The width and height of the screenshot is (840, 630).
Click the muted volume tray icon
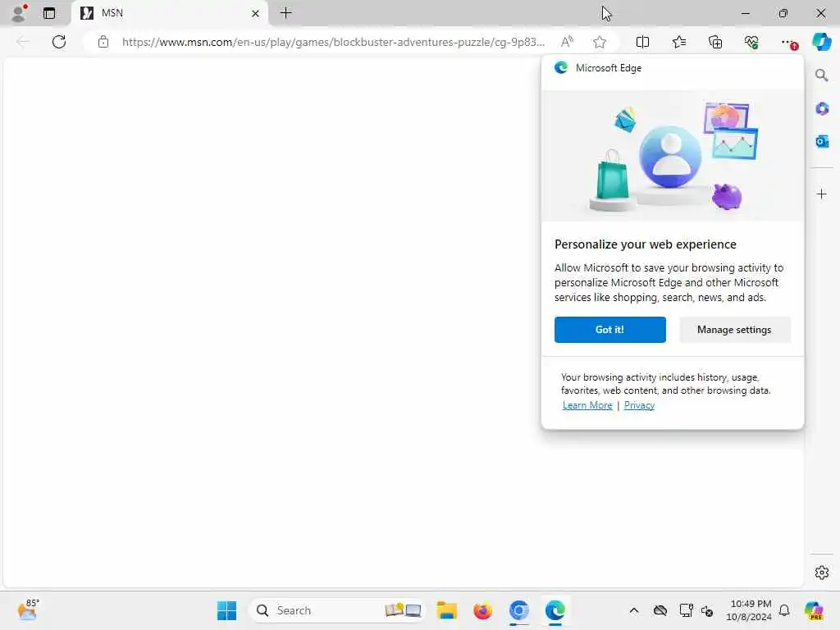click(x=706, y=610)
